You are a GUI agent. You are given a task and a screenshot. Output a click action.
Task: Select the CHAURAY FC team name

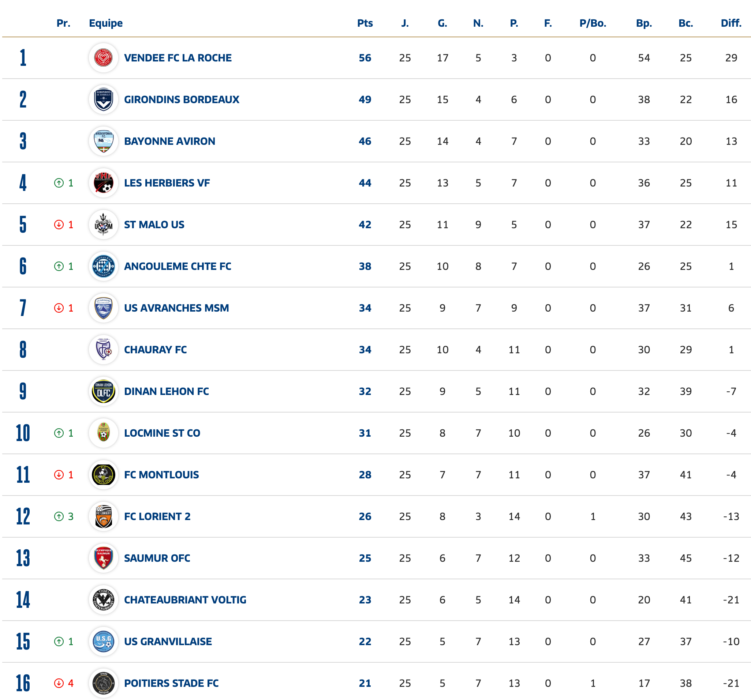click(155, 350)
